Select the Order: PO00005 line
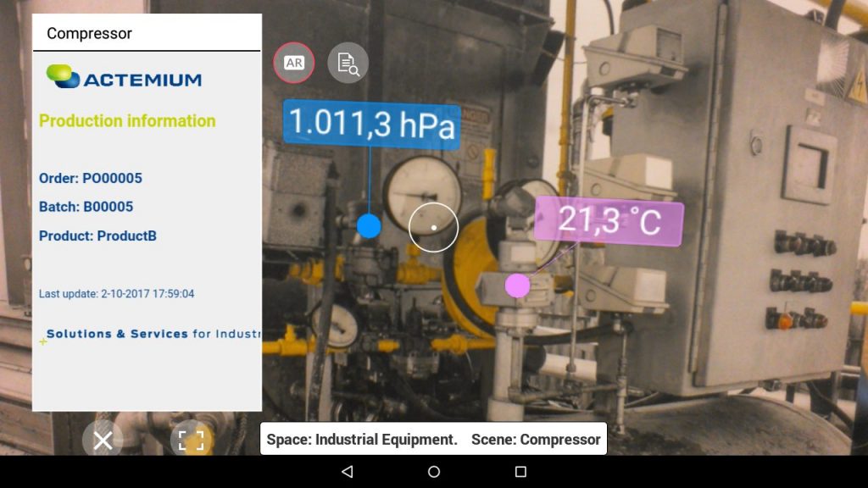Viewport: 868px width, 488px height. tap(91, 178)
